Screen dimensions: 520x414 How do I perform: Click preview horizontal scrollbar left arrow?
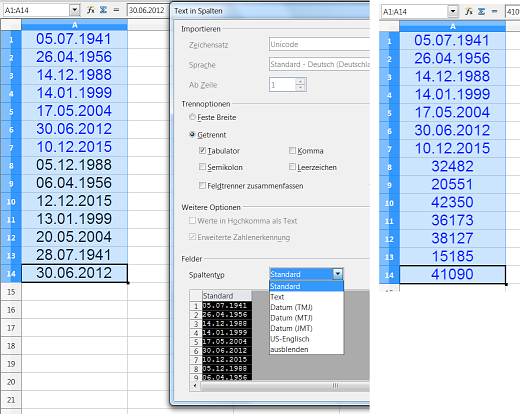195,386
